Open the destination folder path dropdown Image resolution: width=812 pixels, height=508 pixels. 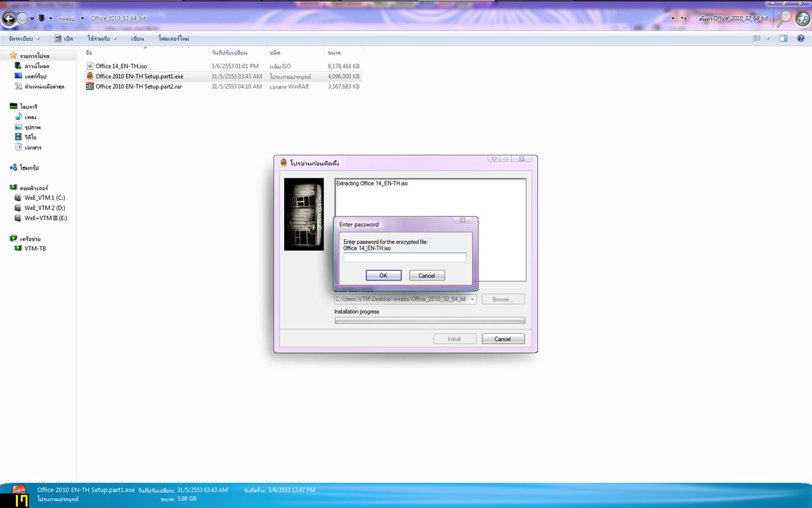[x=472, y=299]
